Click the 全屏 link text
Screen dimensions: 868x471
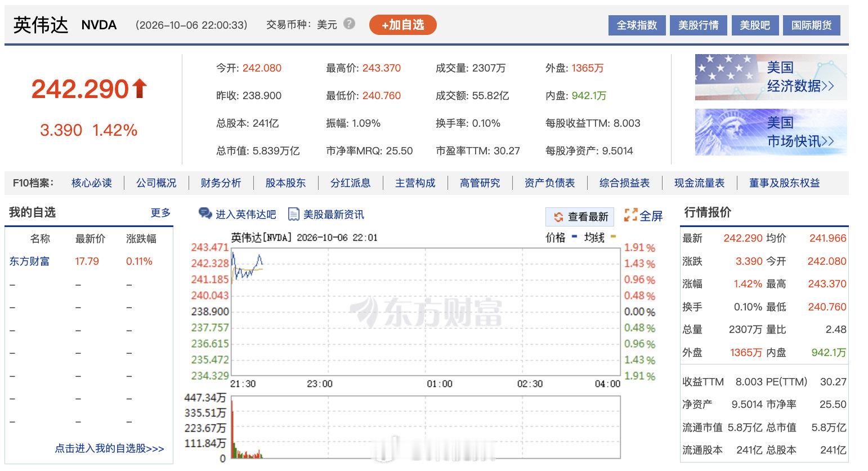click(x=651, y=216)
